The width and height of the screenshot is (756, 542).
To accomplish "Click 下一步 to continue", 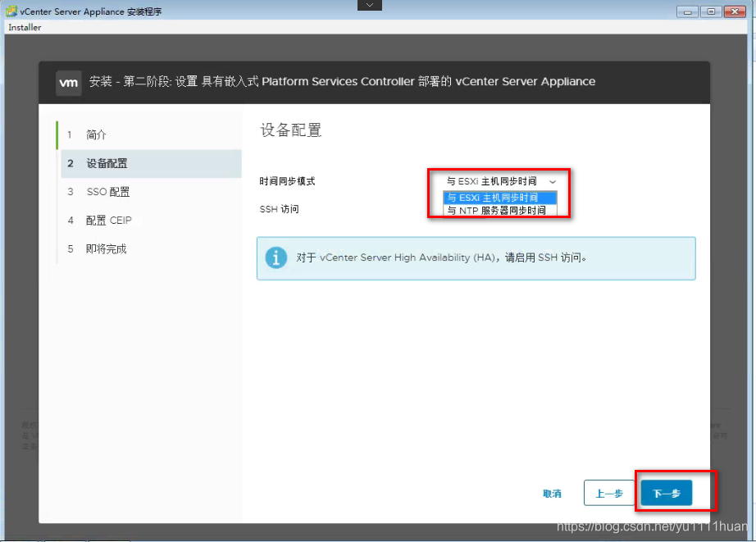I will [667, 494].
